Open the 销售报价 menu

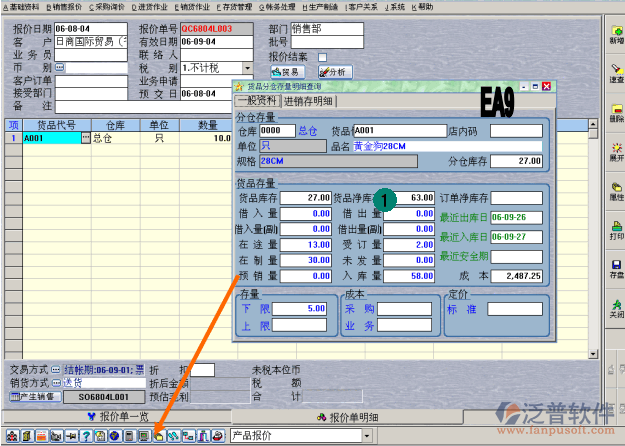(x=61, y=6)
